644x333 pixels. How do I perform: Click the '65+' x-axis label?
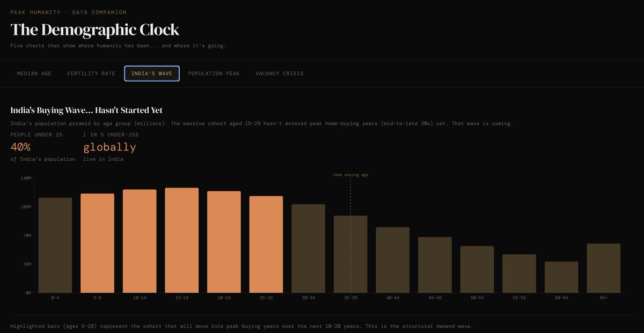click(604, 298)
